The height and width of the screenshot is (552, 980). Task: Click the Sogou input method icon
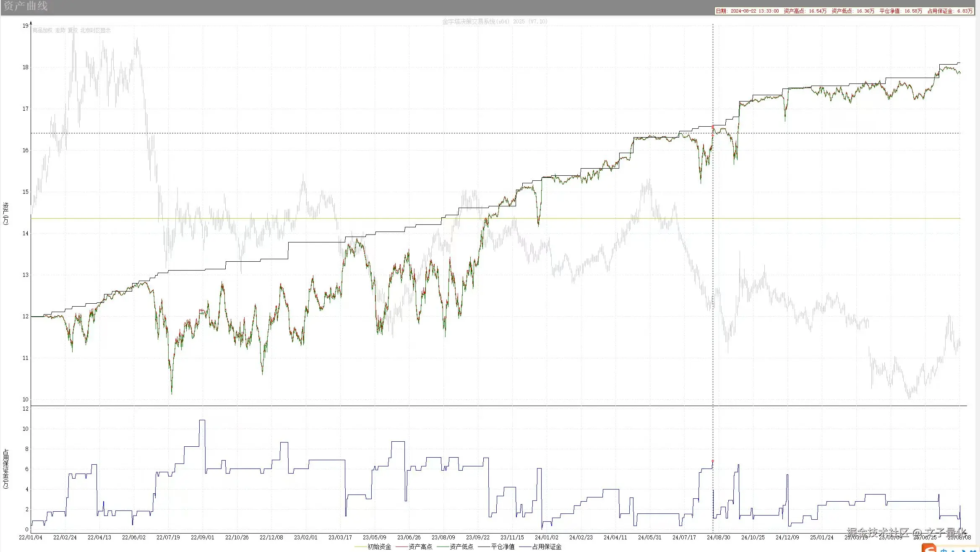click(x=929, y=548)
